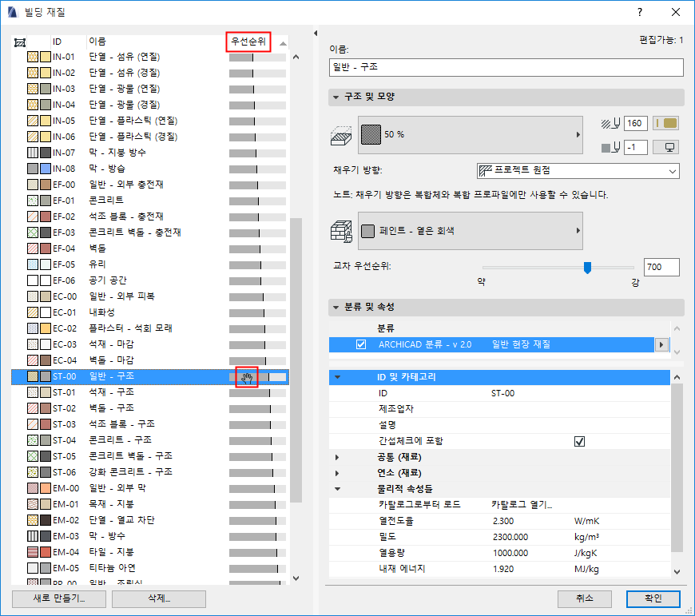Select the 강화 콘크리트 - 구조 row
The image size is (695, 616).
[150, 472]
